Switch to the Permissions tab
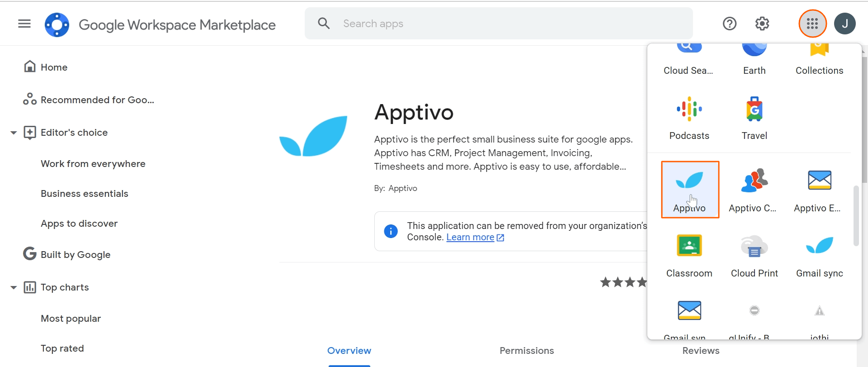This screenshot has width=868, height=367. pyautogui.click(x=527, y=351)
